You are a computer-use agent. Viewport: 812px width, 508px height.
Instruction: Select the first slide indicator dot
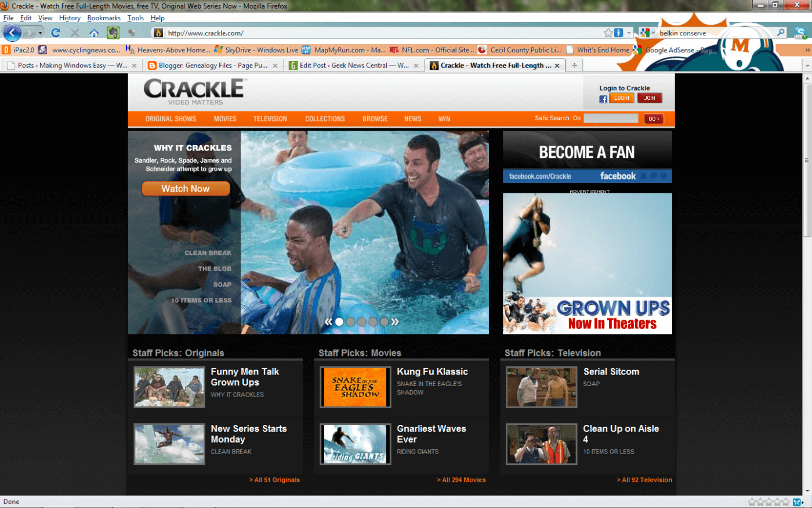click(339, 322)
